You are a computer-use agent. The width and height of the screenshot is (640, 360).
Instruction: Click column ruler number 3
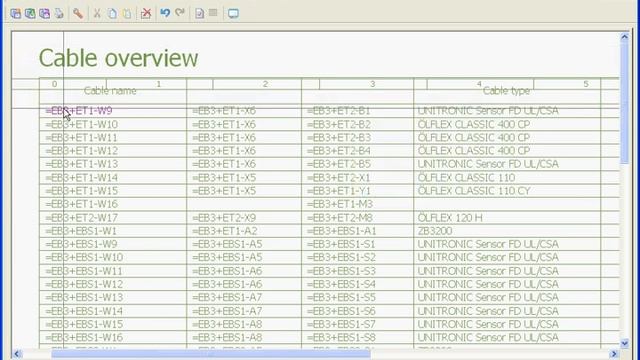[x=372, y=84]
